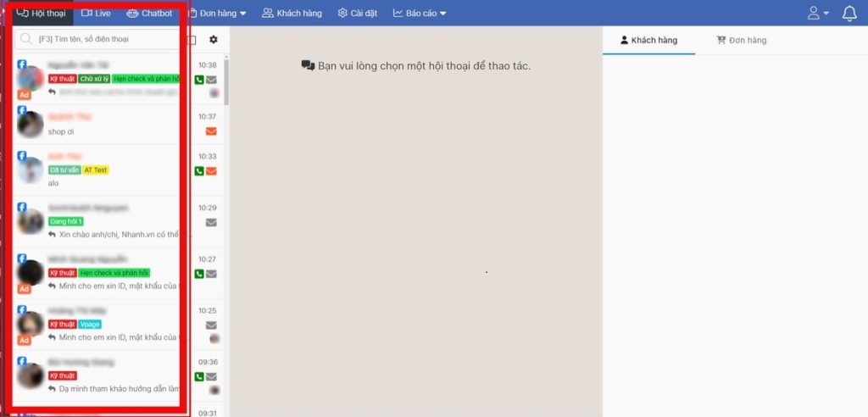Click the name and phone search field
The image size is (868, 417).
click(102, 40)
